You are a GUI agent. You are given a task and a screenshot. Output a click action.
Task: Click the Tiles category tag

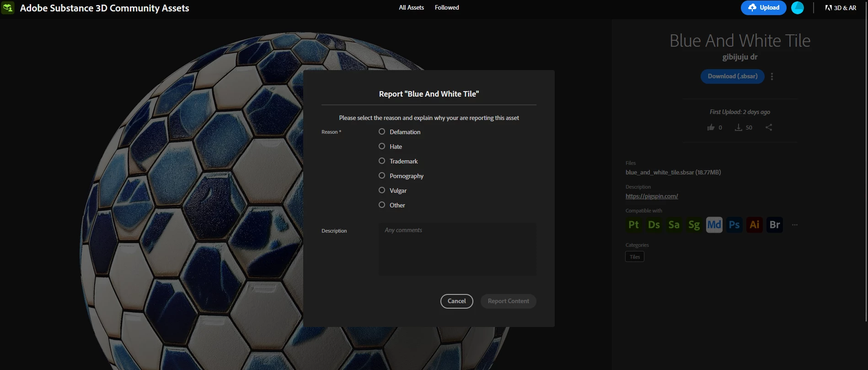pos(635,257)
